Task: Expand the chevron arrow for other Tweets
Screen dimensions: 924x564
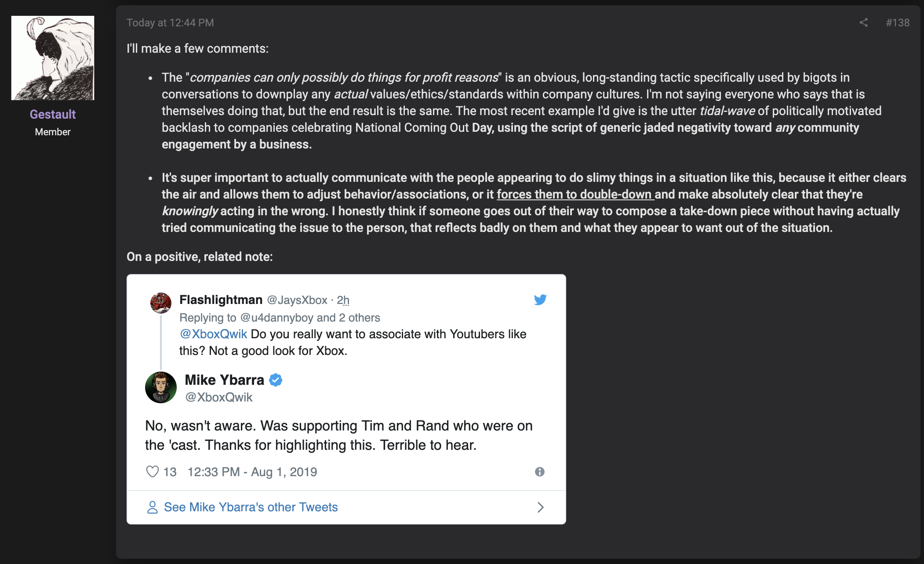Action: [x=541, y=507]
